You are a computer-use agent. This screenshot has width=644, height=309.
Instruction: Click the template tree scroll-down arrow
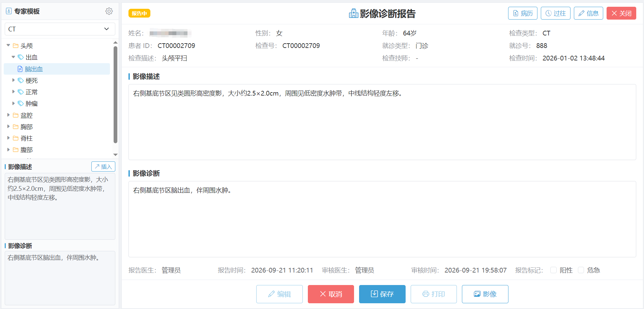tap(115, 155)
